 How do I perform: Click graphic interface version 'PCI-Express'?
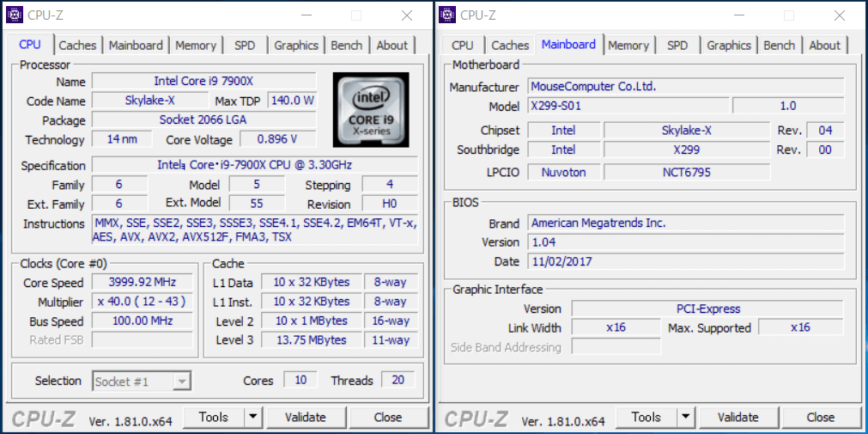click(x=707, y=309)
